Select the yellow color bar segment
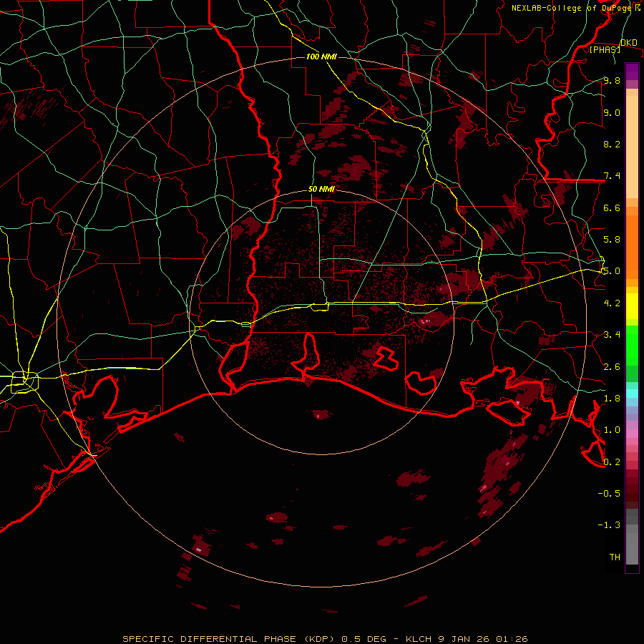The height and width of the screenshot is (644, 644). (632, 306)
